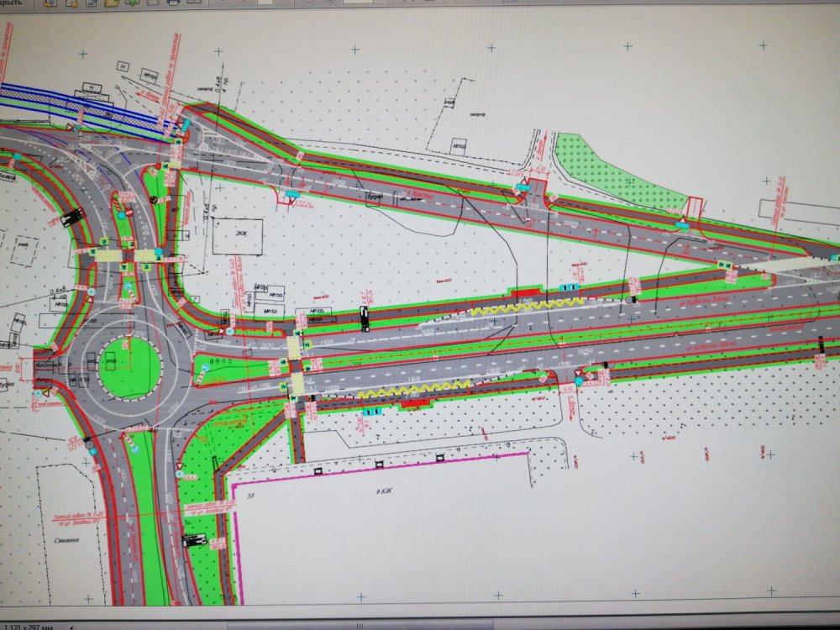Viewport: 840px width, 630px height.
Task: Click the 9 КЖ building label
Action: point(386,490)
